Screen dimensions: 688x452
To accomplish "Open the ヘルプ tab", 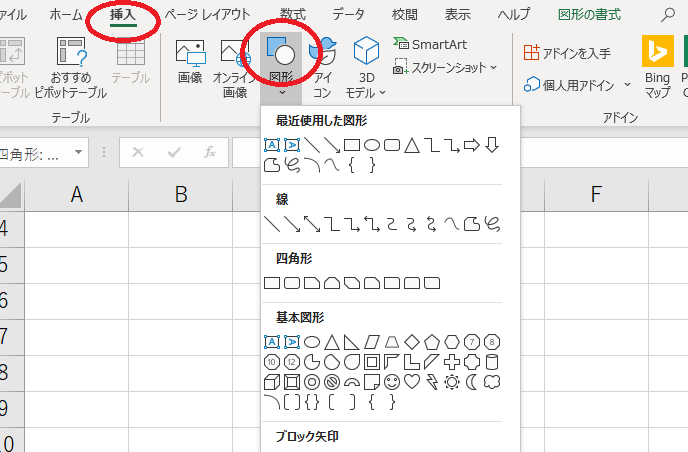I will tap(513, 14).
